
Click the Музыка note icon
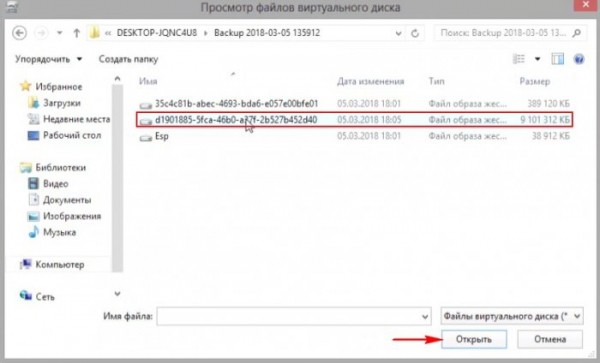(34, 232)
